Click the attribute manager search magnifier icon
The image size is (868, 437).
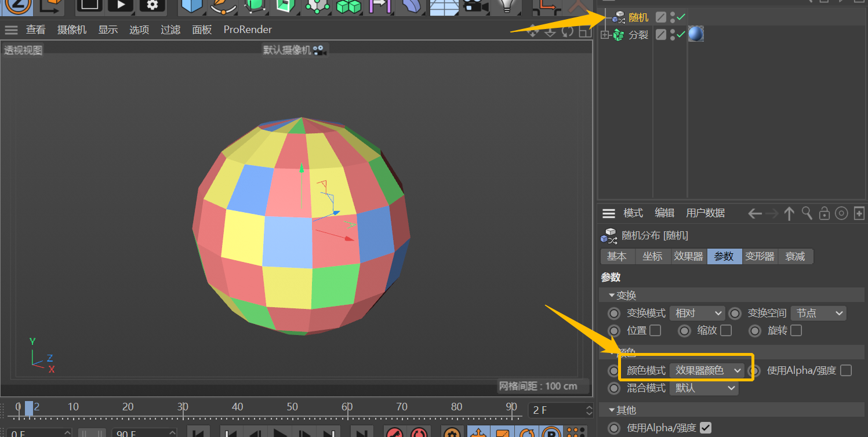point(807,213)
